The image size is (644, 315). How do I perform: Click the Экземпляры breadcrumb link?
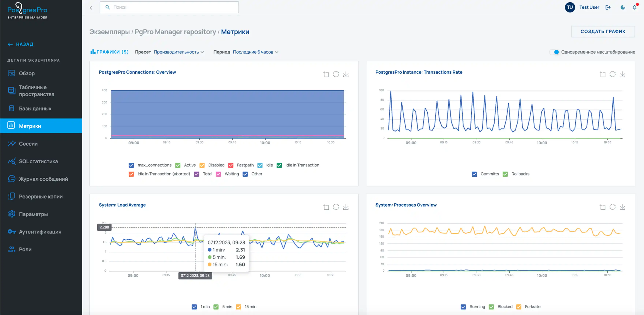(x=110, y=32)
